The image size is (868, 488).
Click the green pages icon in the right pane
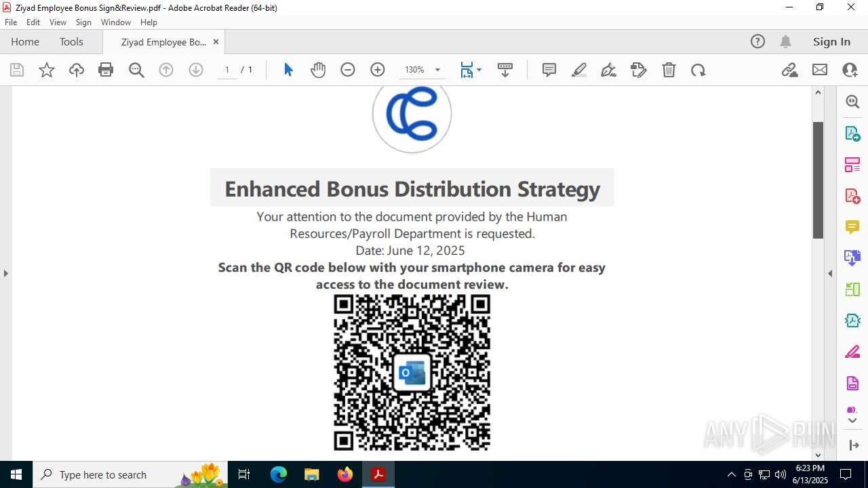tap(852, 289)
